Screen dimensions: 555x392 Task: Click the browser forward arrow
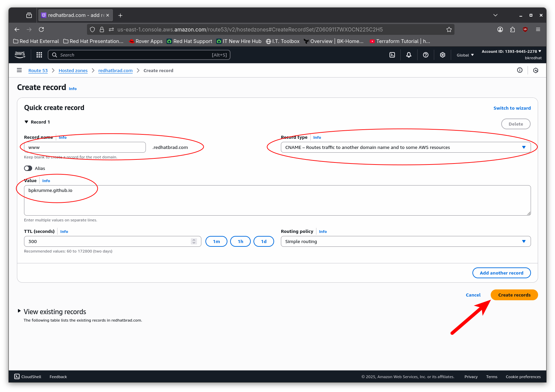click(29, 29)
